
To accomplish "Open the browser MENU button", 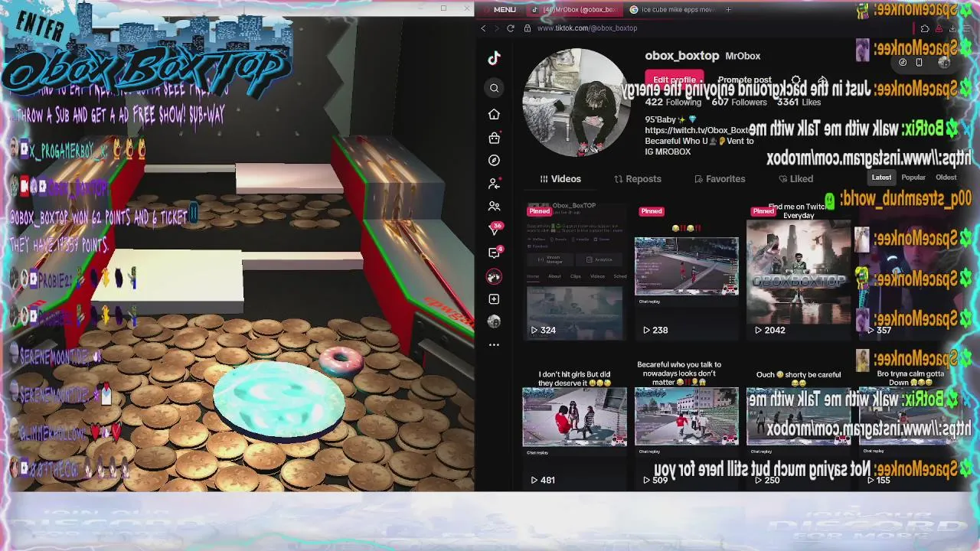I will tap(498, 9).
